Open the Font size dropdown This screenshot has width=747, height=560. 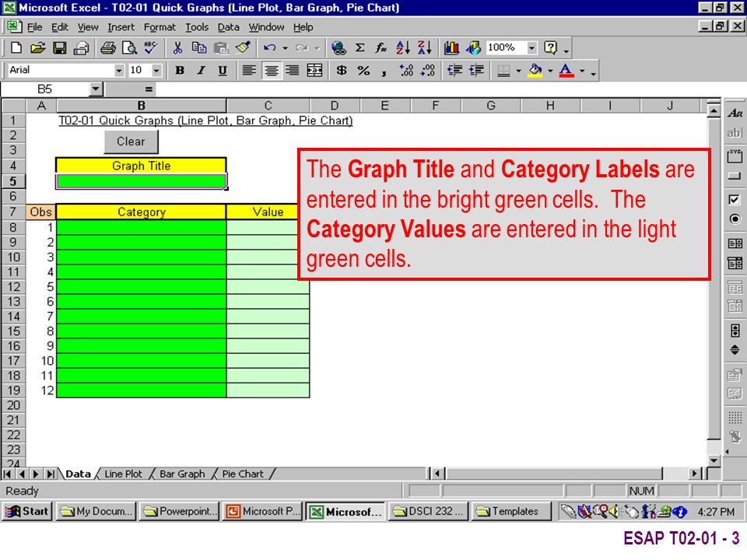pyautogui.click(x=156, y=71)
